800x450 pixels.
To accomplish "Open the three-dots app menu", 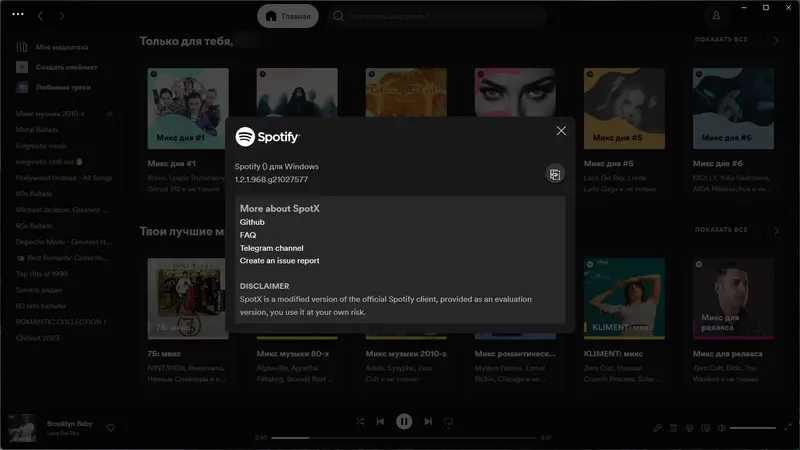I will click(18, 14).
